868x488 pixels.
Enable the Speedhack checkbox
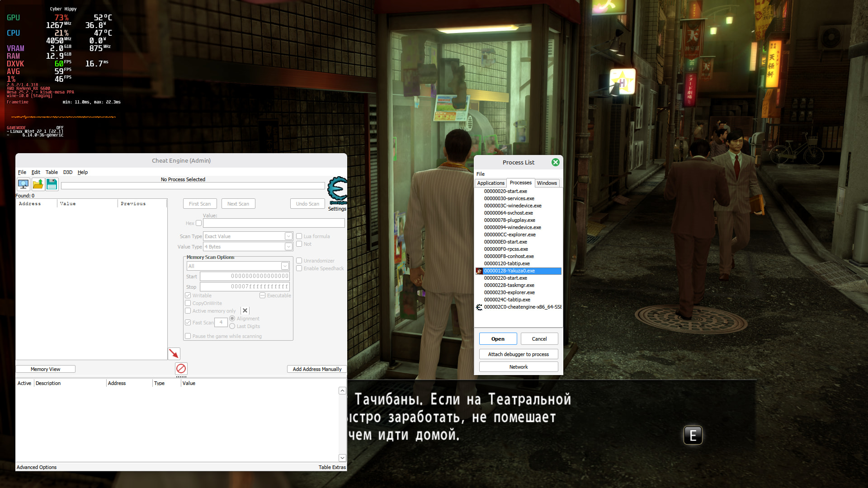click(299, 268)
